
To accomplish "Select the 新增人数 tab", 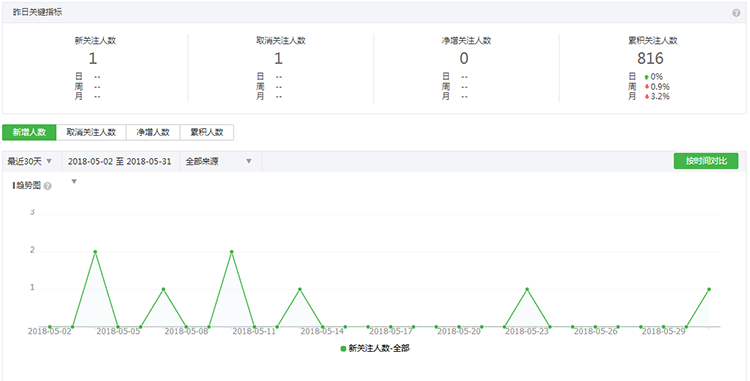I will tap(29, 132).
